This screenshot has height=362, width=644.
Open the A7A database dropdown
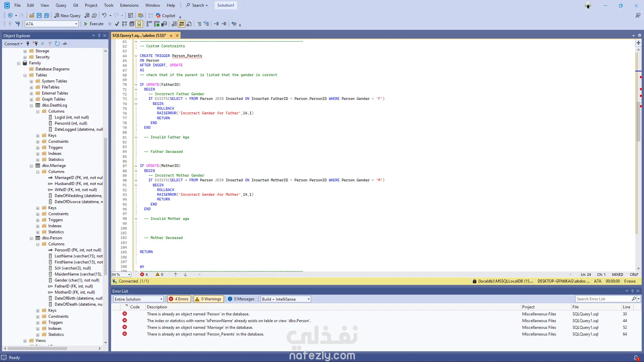point(76,24)
